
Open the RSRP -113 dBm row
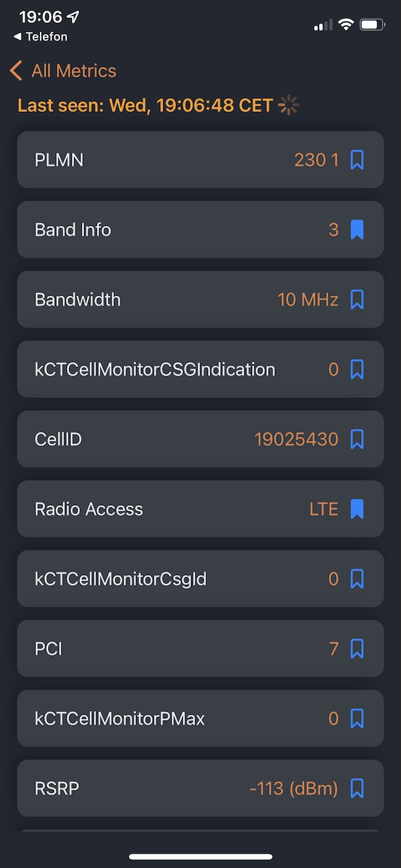tap(200, 788)
